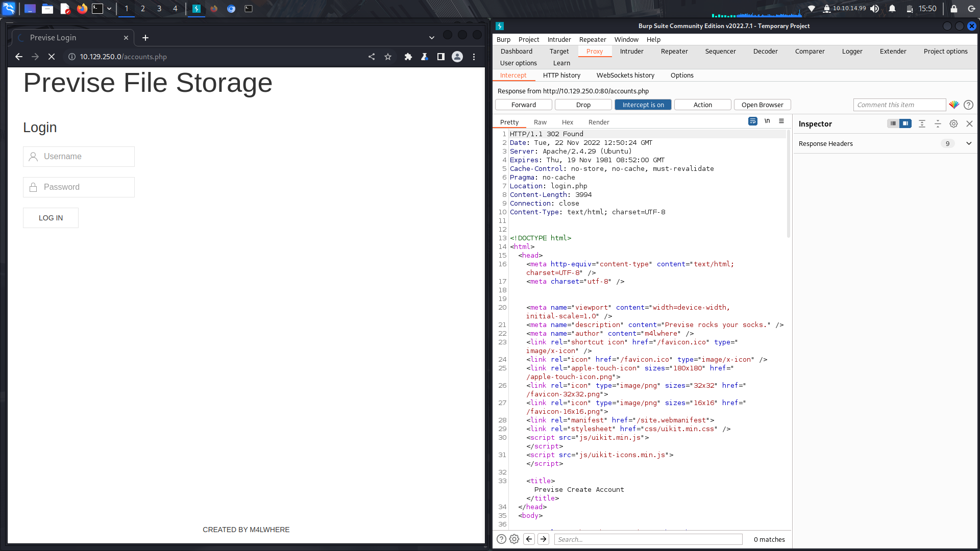Open Firefox from the taskbar

(x=82, y=8)
